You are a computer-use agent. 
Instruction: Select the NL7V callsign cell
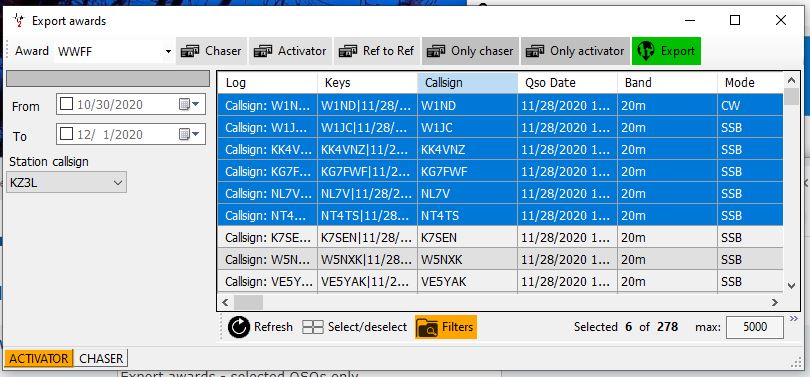point(468,194)
